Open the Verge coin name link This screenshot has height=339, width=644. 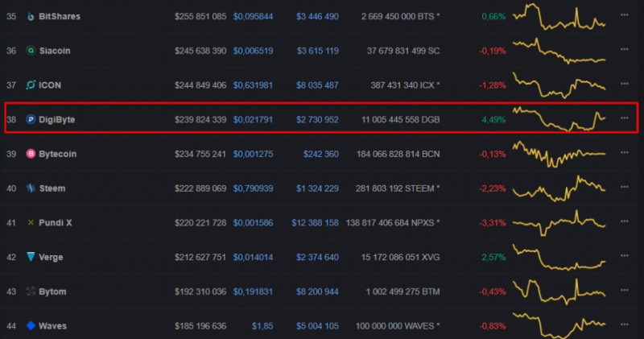click(x=51, y=257)
